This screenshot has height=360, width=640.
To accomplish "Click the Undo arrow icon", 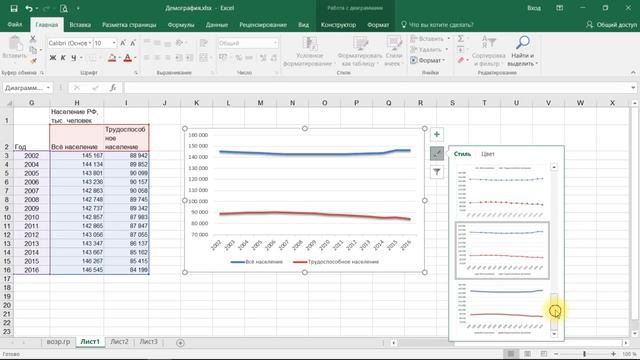I will [x=28, y=8].
